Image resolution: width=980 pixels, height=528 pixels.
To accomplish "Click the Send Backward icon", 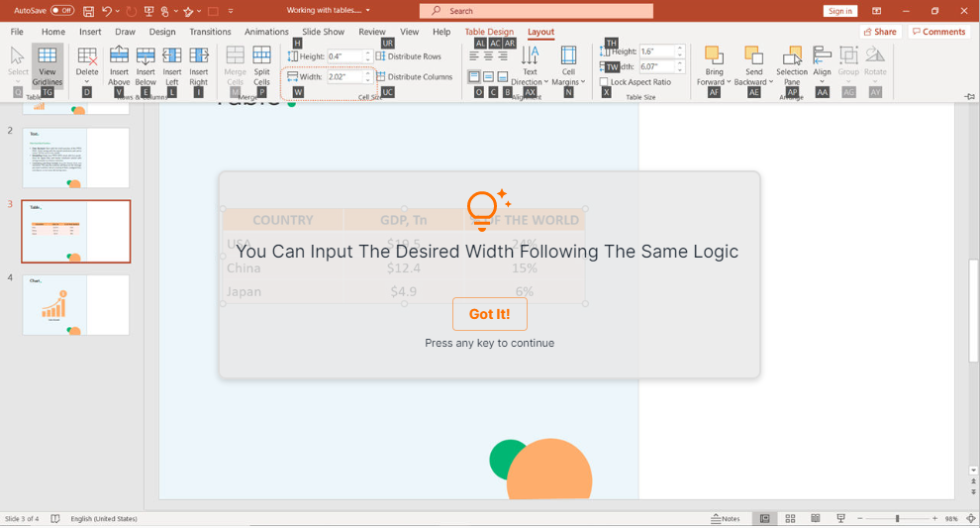I will point(753,56).
